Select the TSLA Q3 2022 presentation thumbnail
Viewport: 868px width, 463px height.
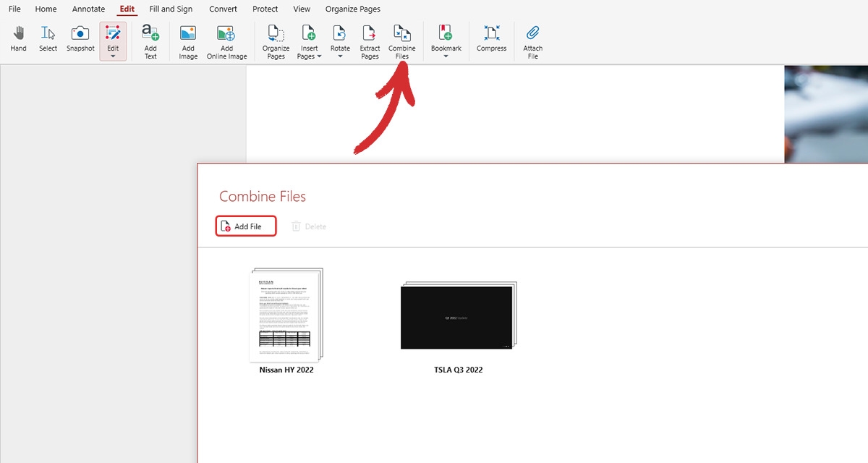(x=459, y=315)
